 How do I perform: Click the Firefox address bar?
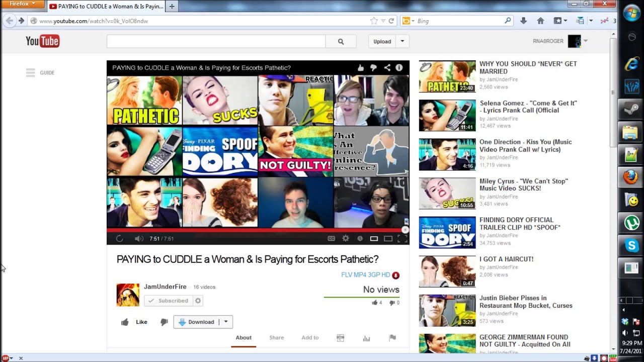[x=199, y=21]
